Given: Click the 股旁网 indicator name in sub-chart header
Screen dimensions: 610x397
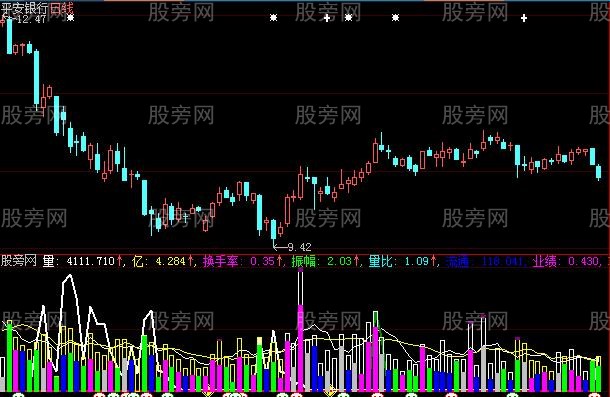Looking at the screenshot, I should pyautogui.click(x=19, y=260).
